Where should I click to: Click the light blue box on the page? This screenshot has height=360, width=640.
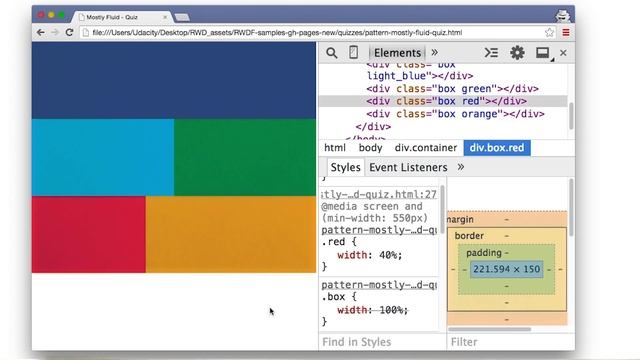pos(103,158)
